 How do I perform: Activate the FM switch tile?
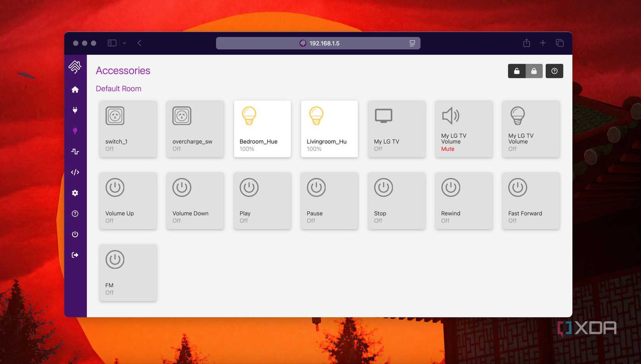click(128, 272)
